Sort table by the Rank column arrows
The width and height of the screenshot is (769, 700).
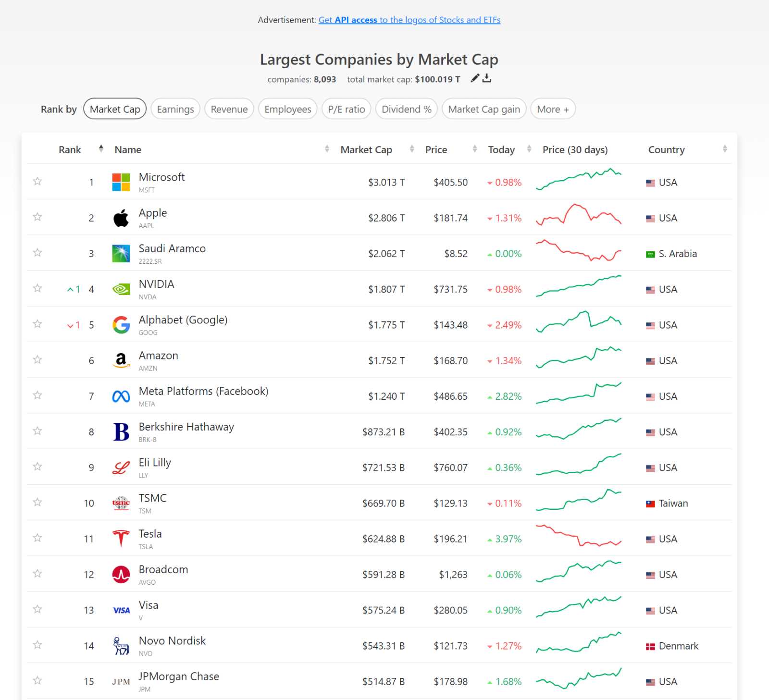pos(101,148)
